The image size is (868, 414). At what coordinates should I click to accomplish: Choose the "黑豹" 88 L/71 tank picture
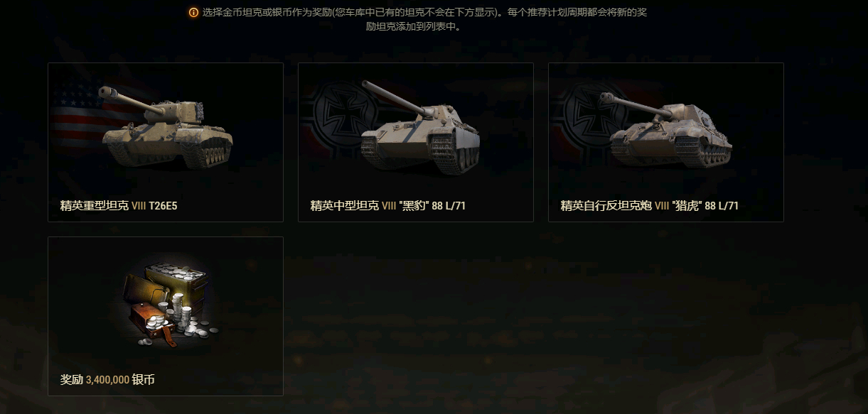pyautogui.click(x=419, y=128)
